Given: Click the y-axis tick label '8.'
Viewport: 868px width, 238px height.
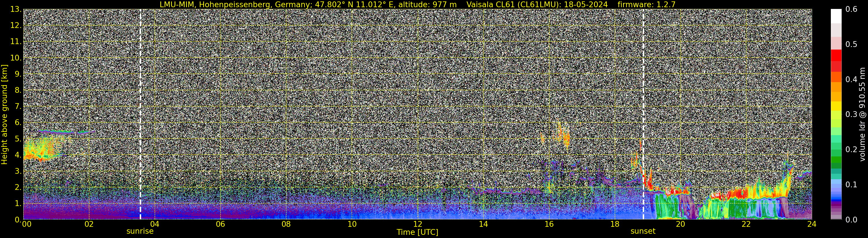Looking at the screenshot, I should 18,90.
